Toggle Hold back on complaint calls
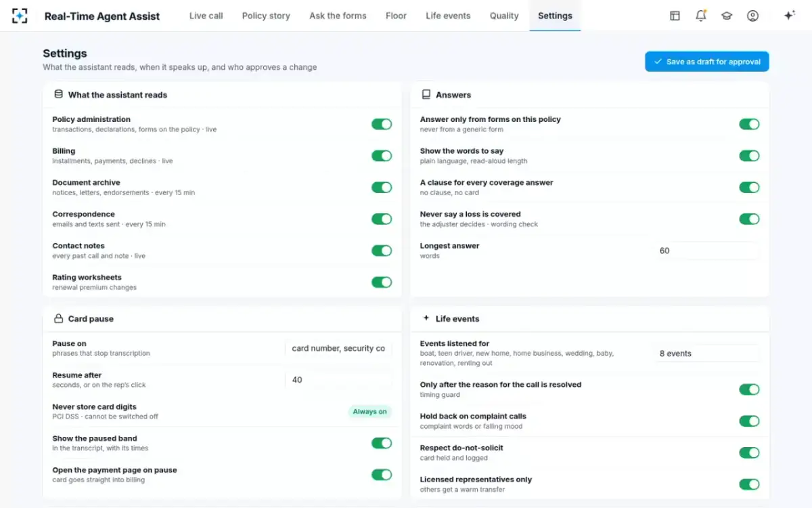Screen dimensions: 812x508 [x=749, y=421]
